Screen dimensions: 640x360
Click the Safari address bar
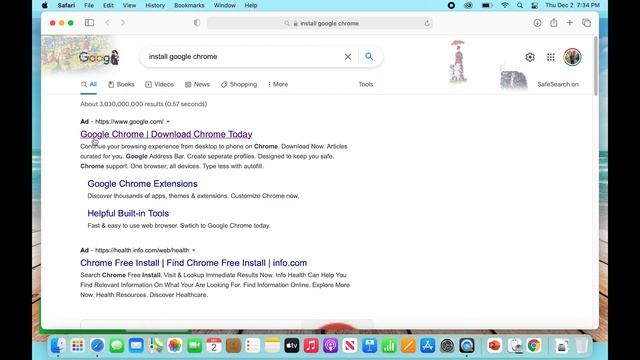320,23
